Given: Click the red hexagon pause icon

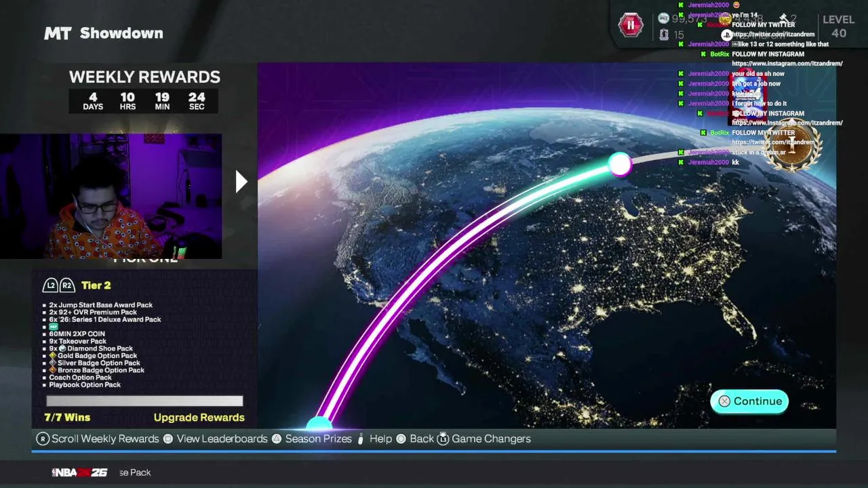Looking at the screenshot, I should tap(631, 25).
